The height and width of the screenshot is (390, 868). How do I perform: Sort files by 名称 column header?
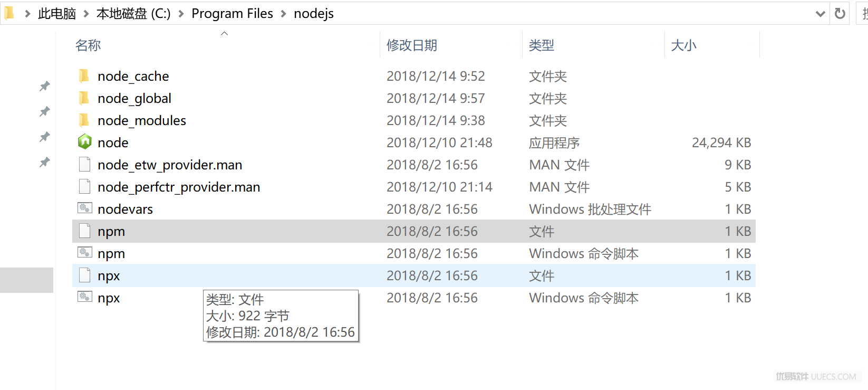(88, 45)
